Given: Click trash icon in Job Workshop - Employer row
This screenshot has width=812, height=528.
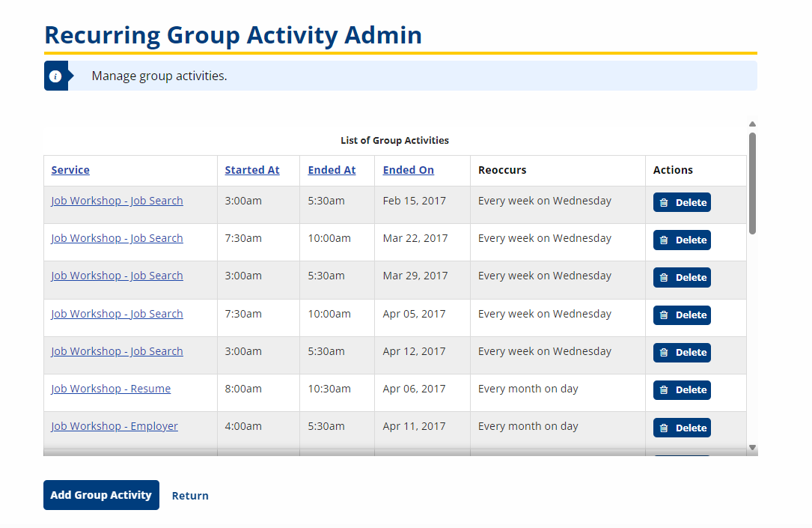Looking at the screenshot, I should (x=664, y=428).
